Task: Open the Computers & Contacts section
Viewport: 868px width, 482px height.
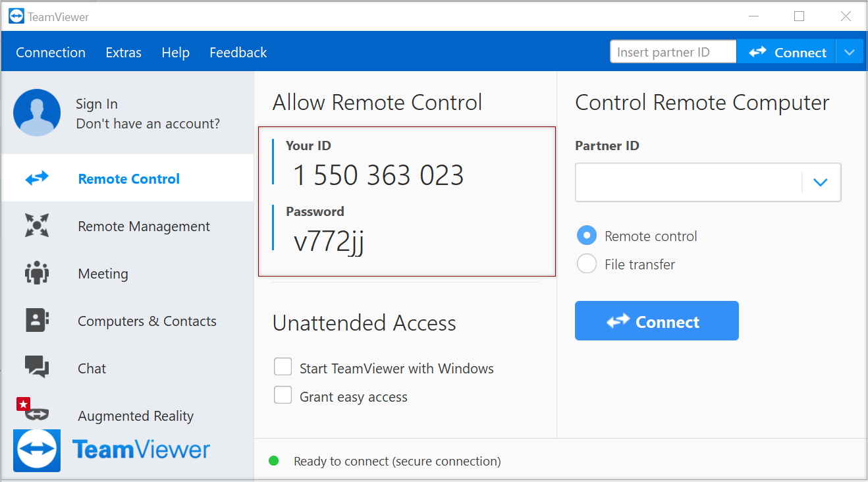Action: point(128,321)
